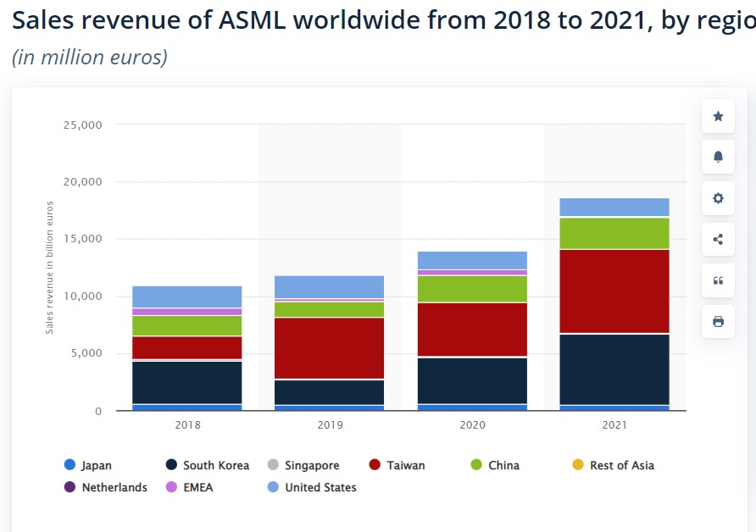The image size is (756, 532).
Task: Open the citation quote icon
Action: tap(718, 280)
